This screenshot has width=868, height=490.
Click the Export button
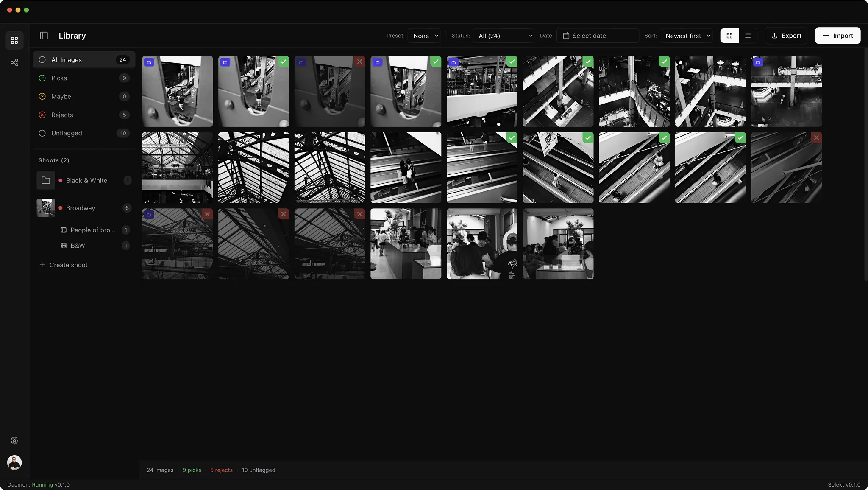click(786, 36)
